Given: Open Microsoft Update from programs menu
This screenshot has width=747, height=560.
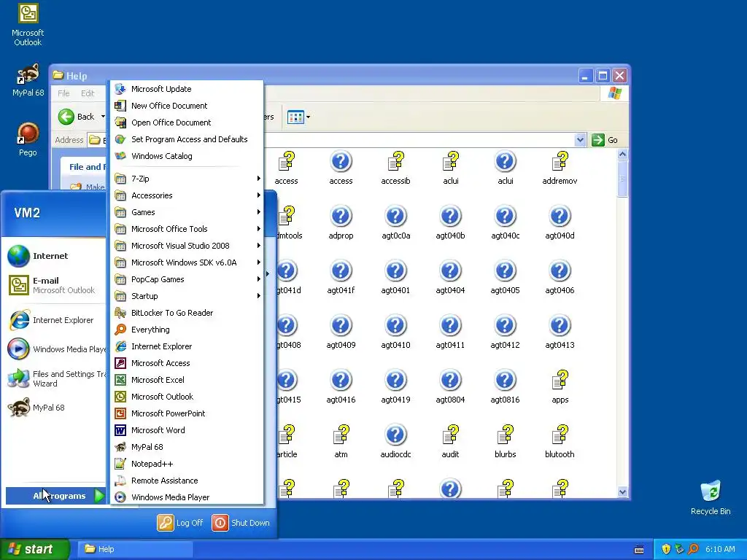Looking at the screenshot, I should (x=187, y=89).
